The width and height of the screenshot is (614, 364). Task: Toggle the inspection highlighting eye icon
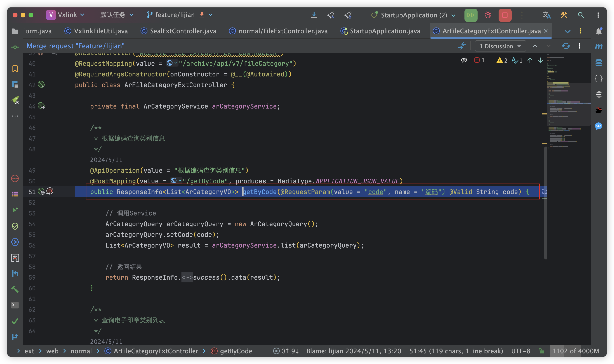coord(464,60)
